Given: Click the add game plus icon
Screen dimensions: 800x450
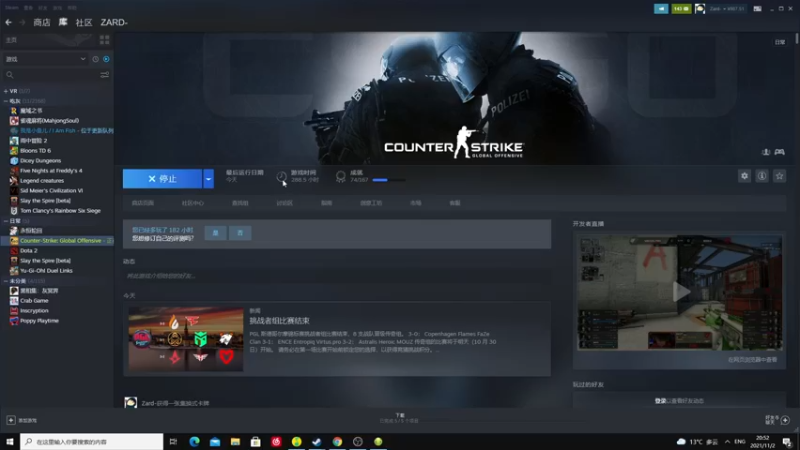Looking at the screenshot, I should coord(11,420).
